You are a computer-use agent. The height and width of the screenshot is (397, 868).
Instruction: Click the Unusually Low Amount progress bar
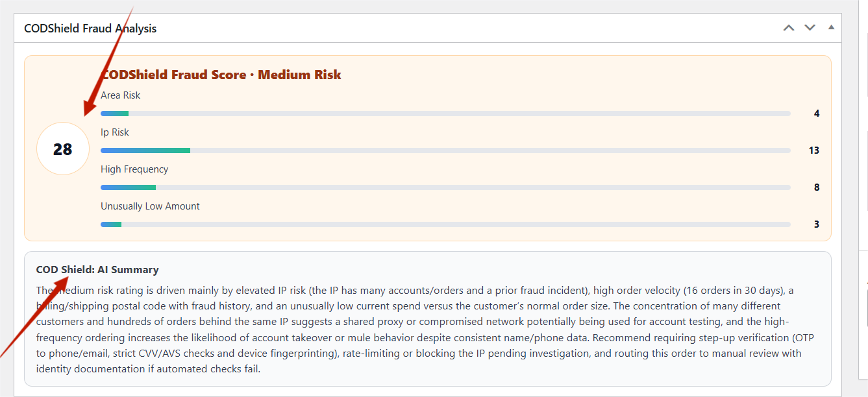pos(445,224)
